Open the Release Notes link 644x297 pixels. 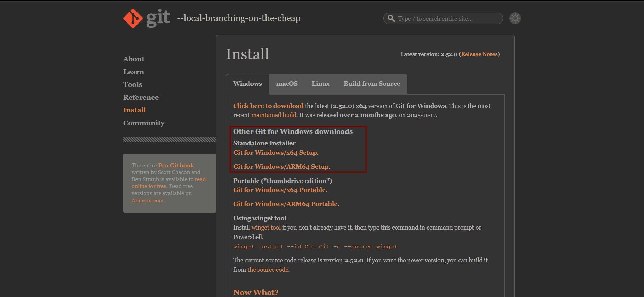pos(479,54)
